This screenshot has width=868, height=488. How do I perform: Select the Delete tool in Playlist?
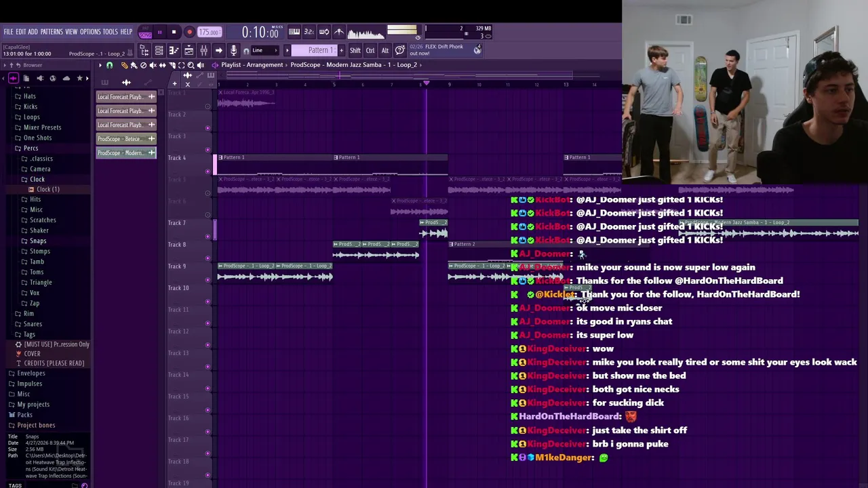143,65
